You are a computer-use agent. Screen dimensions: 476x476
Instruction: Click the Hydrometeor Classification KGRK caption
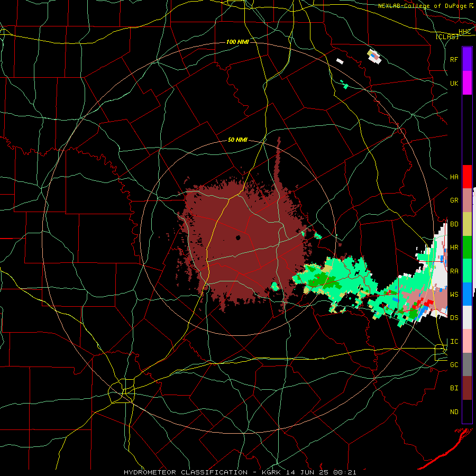pyautogui.click(x=240, y=472)
